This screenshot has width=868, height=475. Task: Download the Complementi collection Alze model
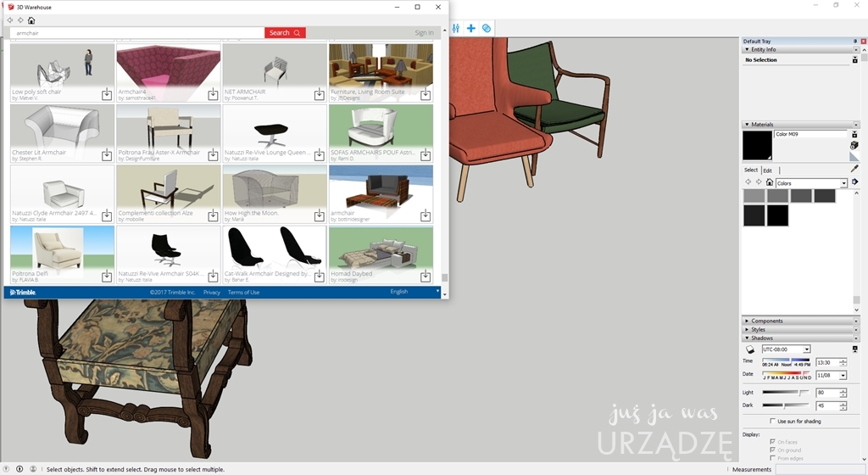213,215
